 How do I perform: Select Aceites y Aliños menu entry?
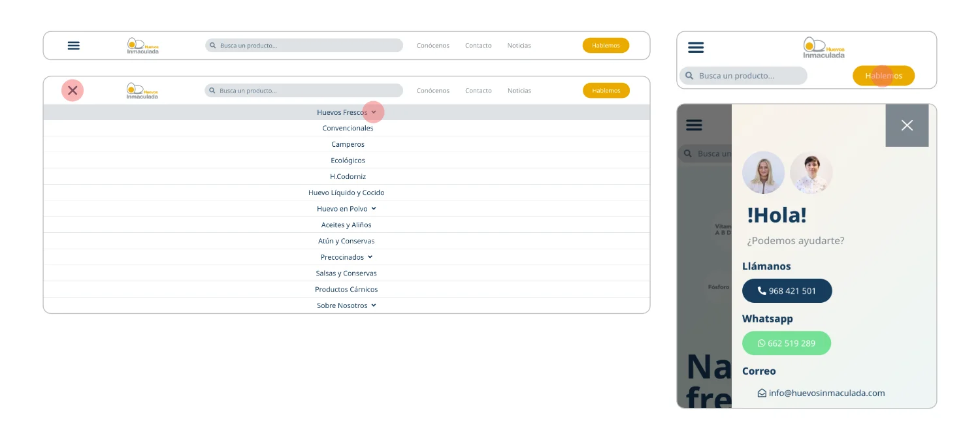(346, 225)
